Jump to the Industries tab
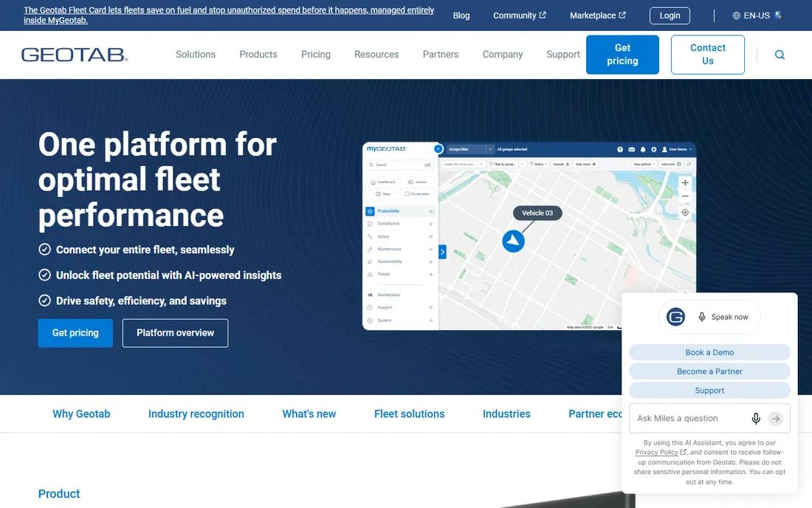Viewport: 812px width, 508px height. 506,413
